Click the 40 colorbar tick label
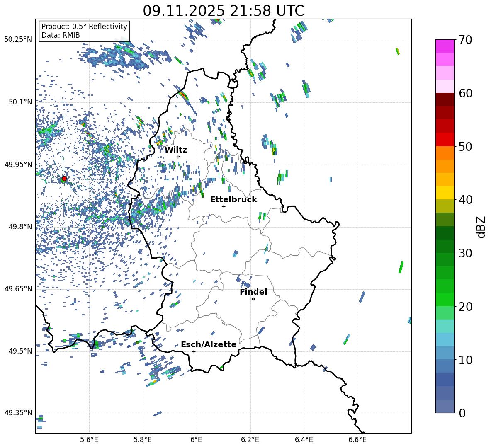Image resolution: width=491 pixels, height=448 pixels. click(x=465, y=200)
